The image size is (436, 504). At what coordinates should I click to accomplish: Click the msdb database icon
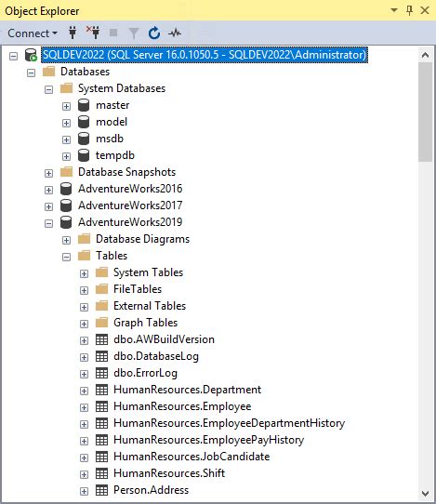point(84,139)
